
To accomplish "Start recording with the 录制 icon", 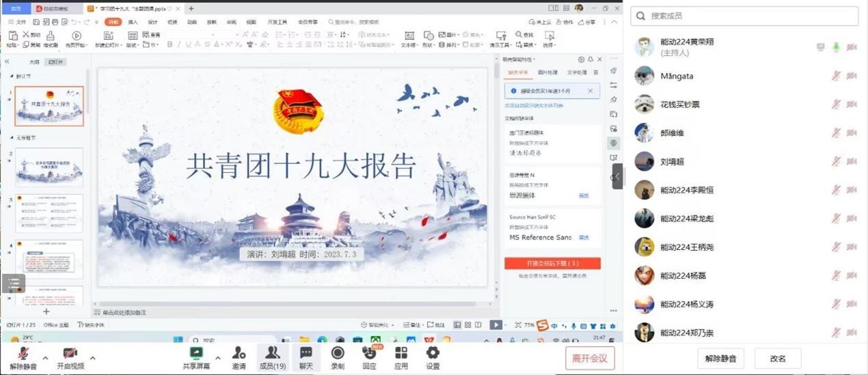I will pos(337,354).
